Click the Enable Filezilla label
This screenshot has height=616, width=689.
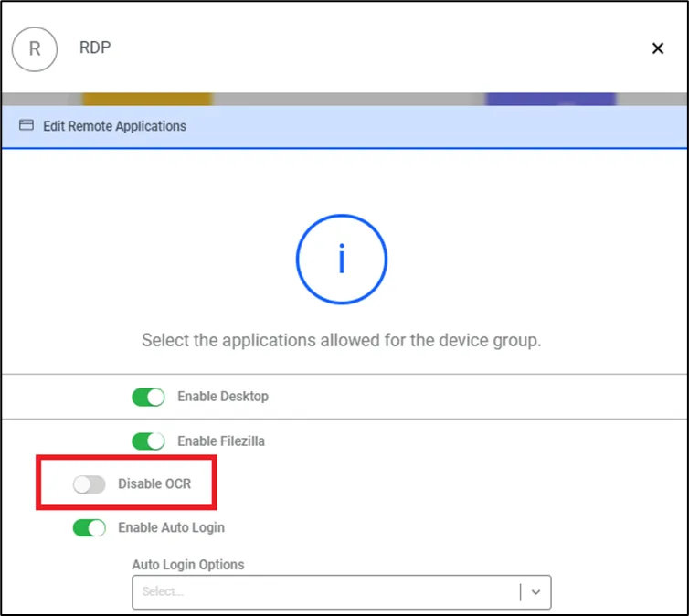pos(221,441)
